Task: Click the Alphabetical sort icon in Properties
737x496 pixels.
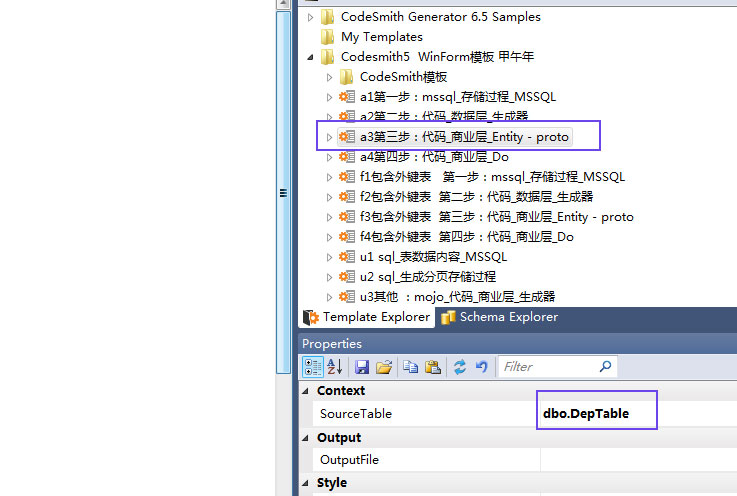Action: point(335,367)
